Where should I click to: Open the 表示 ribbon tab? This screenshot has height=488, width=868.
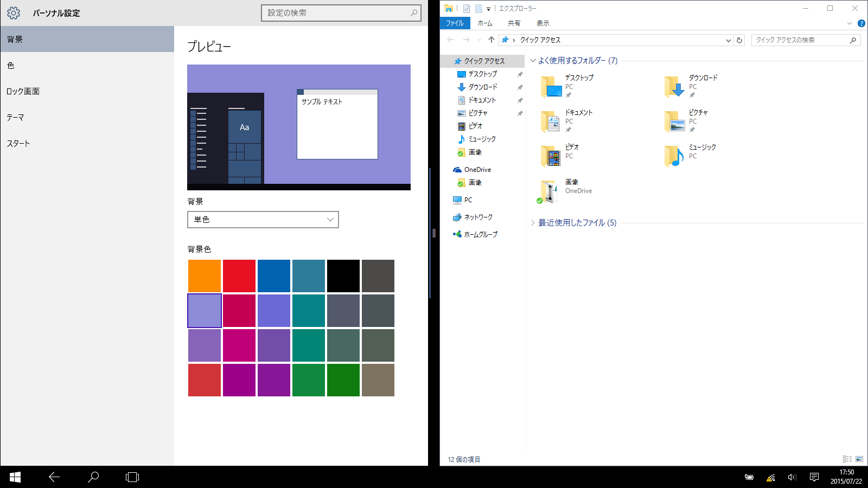(x=543, y=23)
